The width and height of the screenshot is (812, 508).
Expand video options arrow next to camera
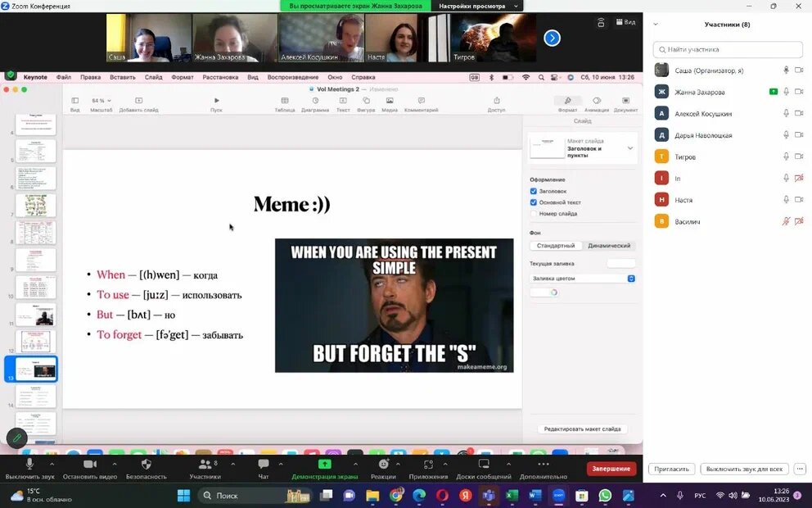click(x=115, y=464)
